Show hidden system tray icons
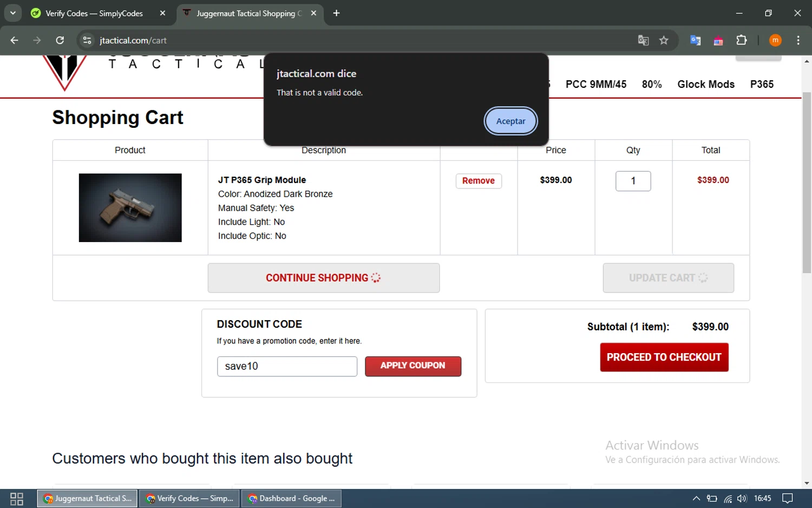The width and height of the screenshot is (812, 508). [696, 499]
